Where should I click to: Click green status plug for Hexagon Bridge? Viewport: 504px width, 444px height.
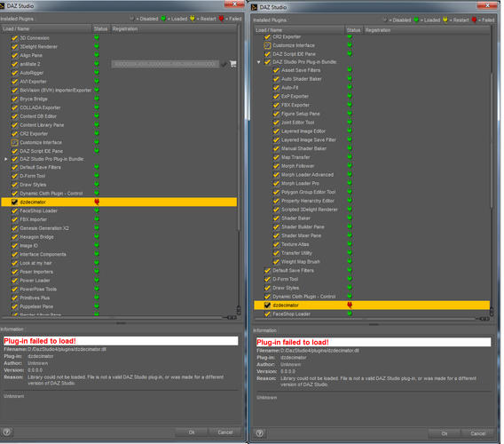(97, 236)
